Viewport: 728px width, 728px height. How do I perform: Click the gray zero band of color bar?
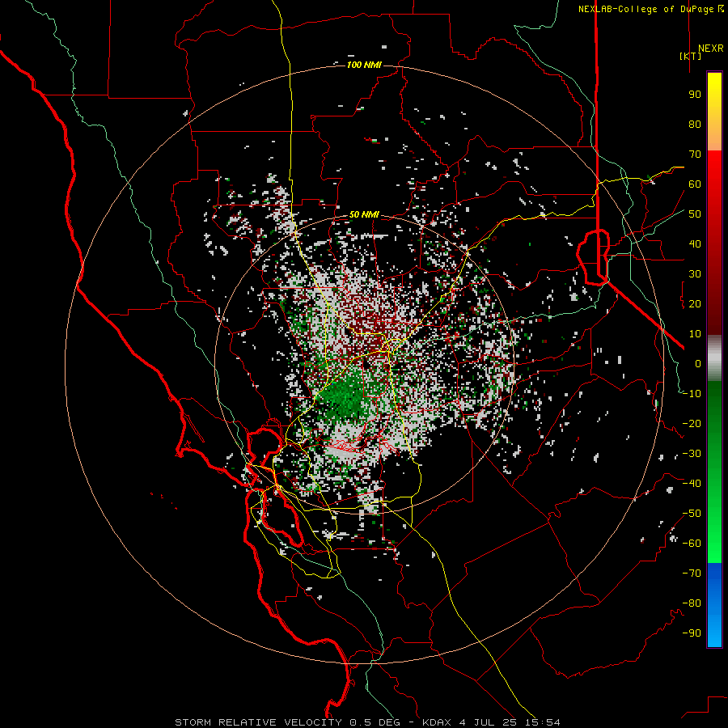coord(714,358)
